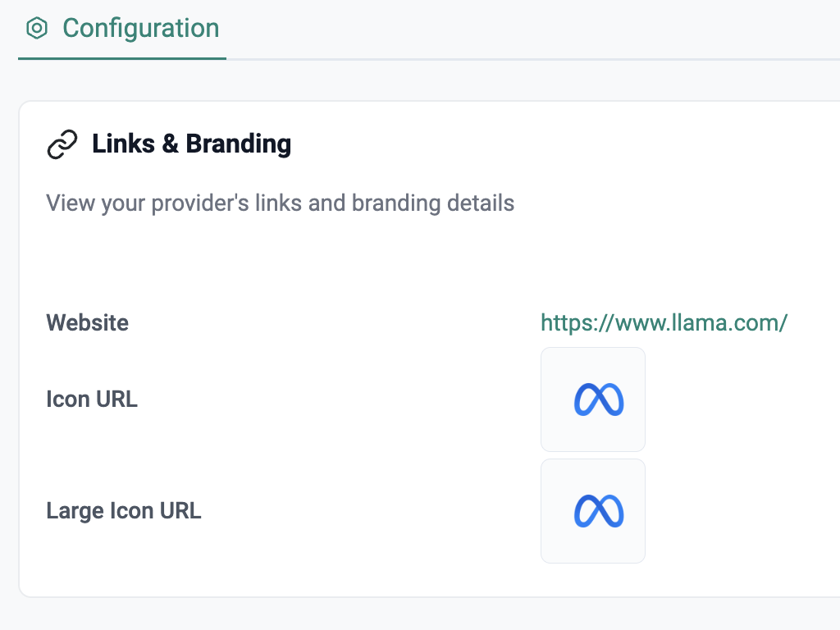Click the word "View" starting the description
This screenshot has width=840, height=630.
click(x=71, y=203)
